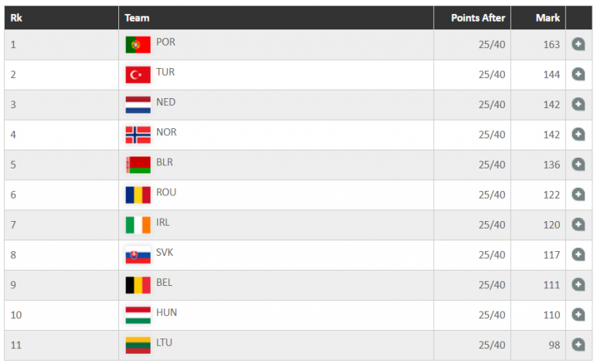
Task: Open plus icon on NOR row
Action: click(578, 134)
